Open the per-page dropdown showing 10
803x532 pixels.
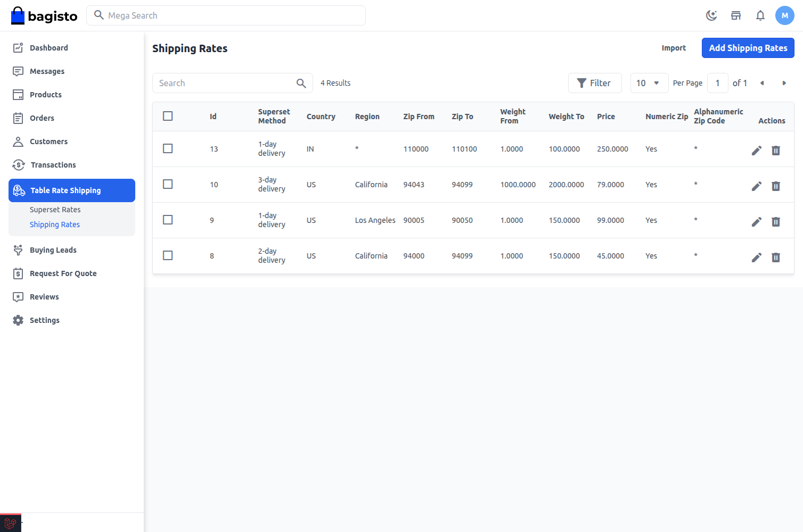[x=649, y=83]
